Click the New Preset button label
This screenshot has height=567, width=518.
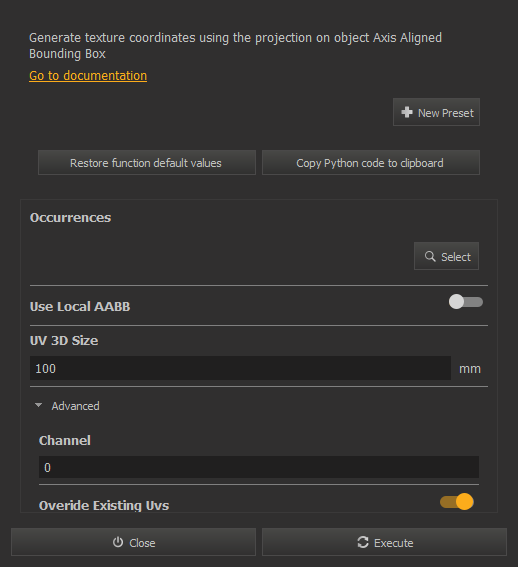coord(446,113)
